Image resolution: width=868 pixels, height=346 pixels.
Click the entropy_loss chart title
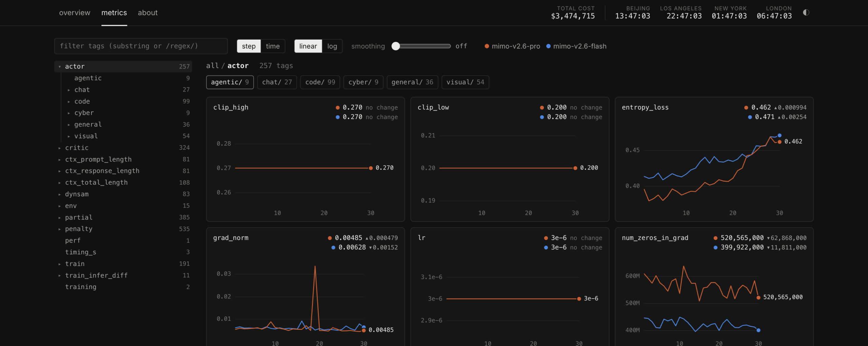click(645, 107)
